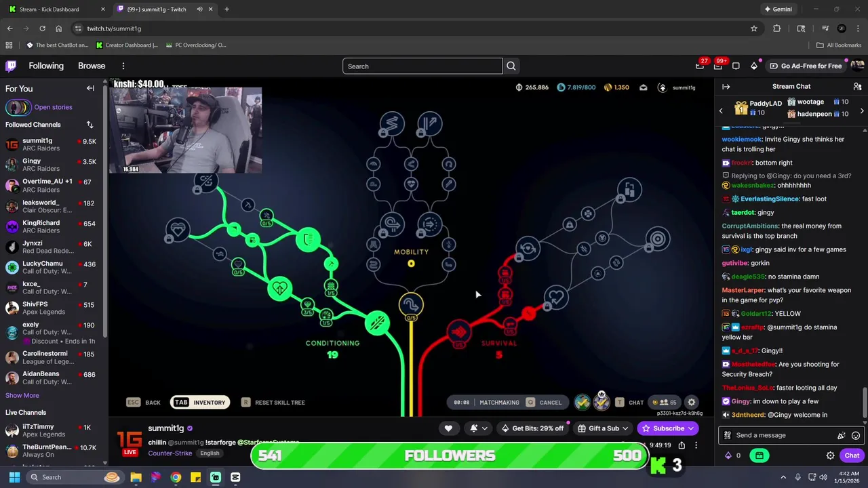
Task: Share the stream via share icon
Action: [x=682, y=445]
